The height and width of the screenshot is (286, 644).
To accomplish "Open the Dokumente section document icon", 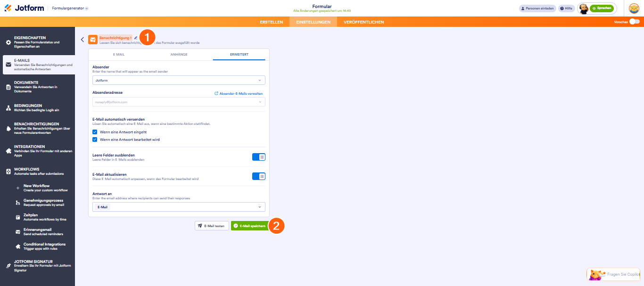I will pyautogui.click(x=8, y=87).
